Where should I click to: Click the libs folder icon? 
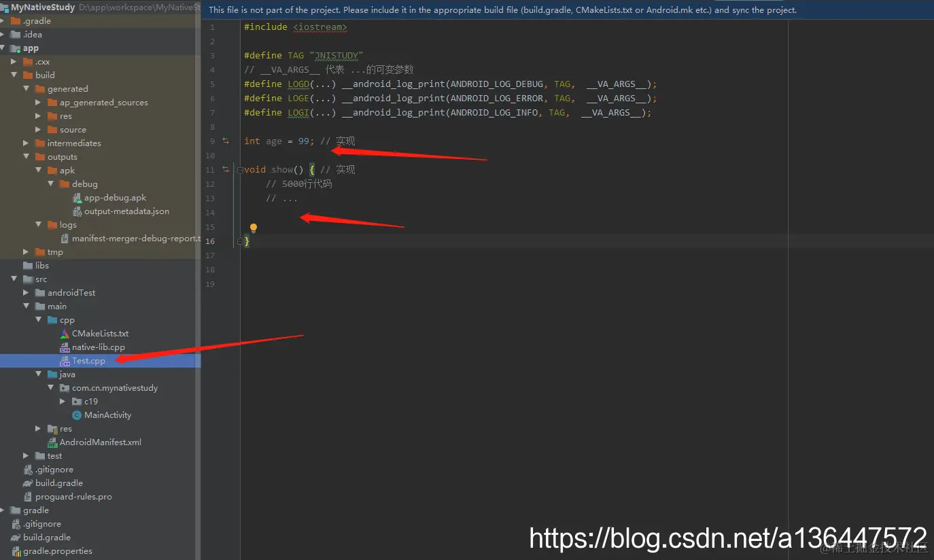pos(28,266)
